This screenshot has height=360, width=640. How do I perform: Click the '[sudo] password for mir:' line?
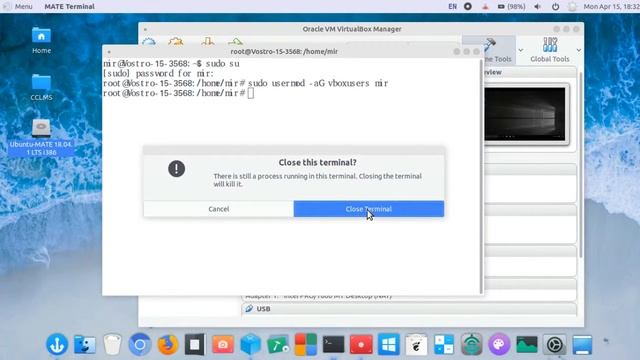158,73
